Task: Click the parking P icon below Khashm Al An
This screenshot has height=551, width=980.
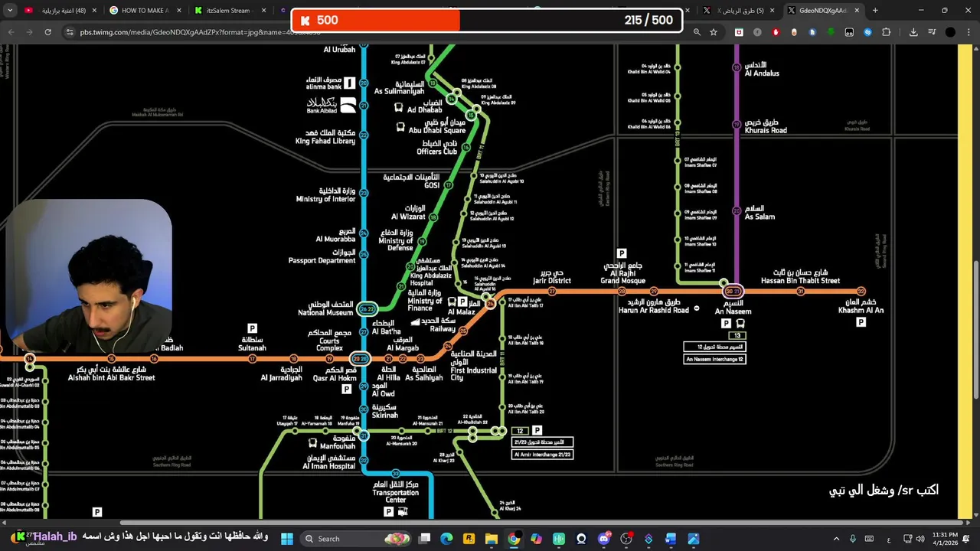Action: [861, 322]
